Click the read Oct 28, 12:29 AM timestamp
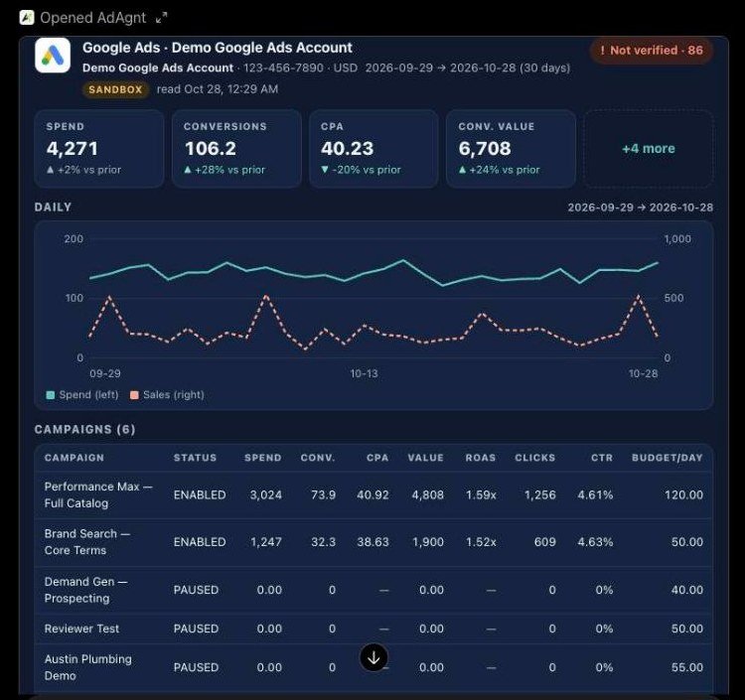Viewport: 745px width, 700px height. pos(218,89)
